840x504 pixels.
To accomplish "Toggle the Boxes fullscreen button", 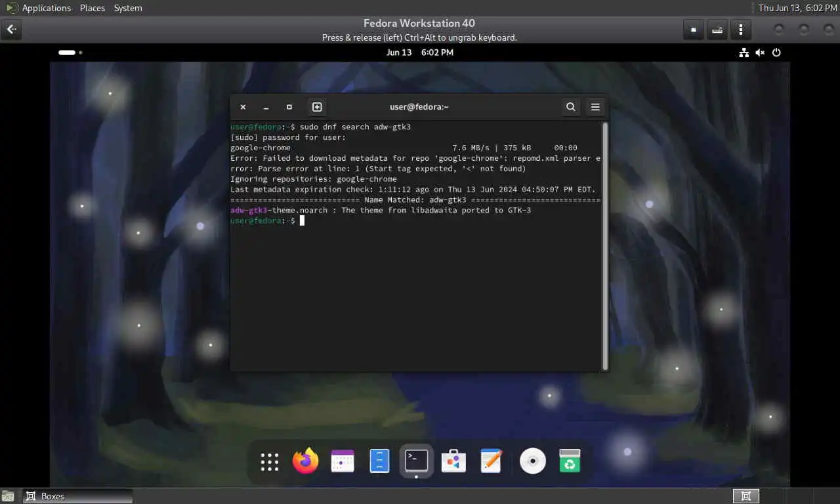I will pyautogui.click(x=694, y=30).
